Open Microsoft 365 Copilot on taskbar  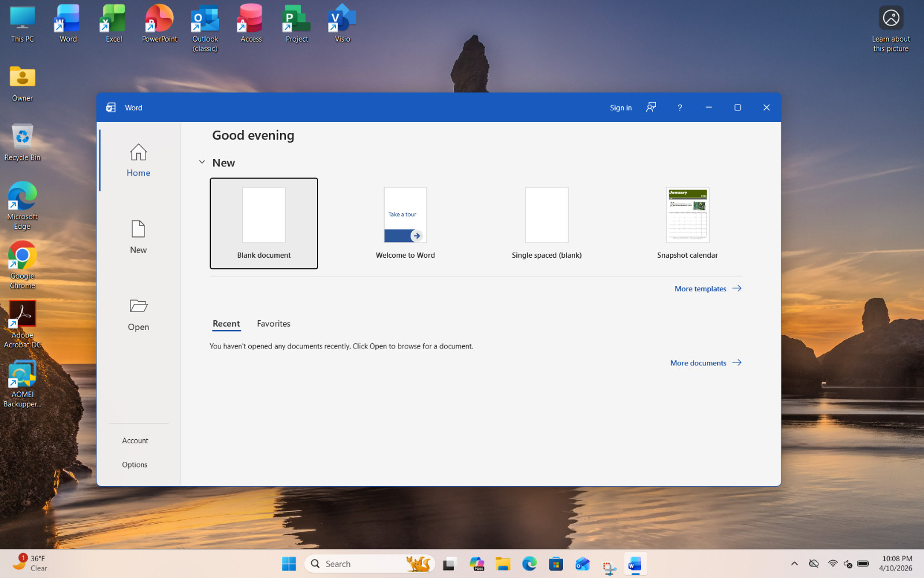(x=476, y=564)
